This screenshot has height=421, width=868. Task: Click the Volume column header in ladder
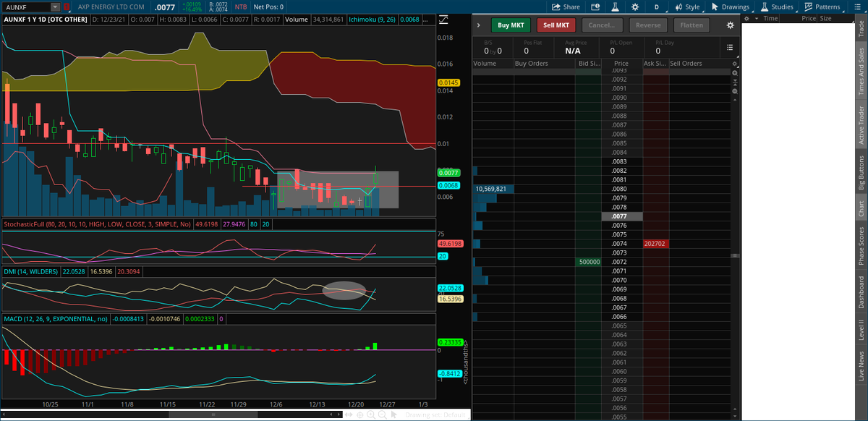[485, 64]
